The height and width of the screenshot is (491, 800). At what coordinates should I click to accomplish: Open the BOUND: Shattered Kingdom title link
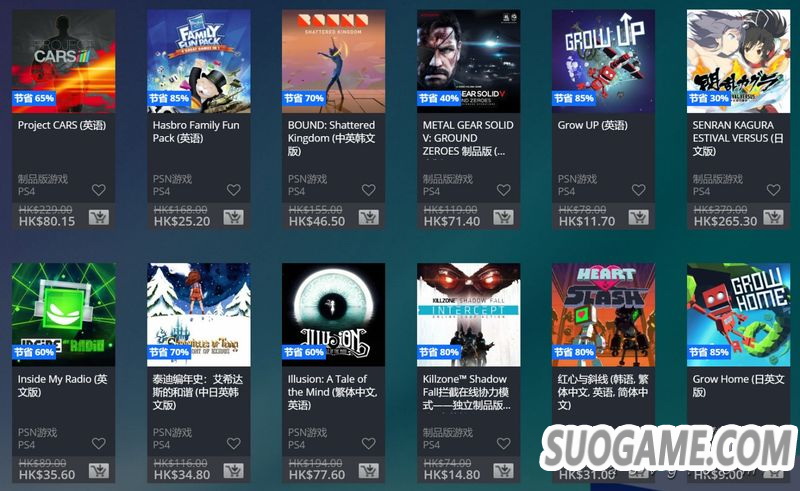click(332, 138)
